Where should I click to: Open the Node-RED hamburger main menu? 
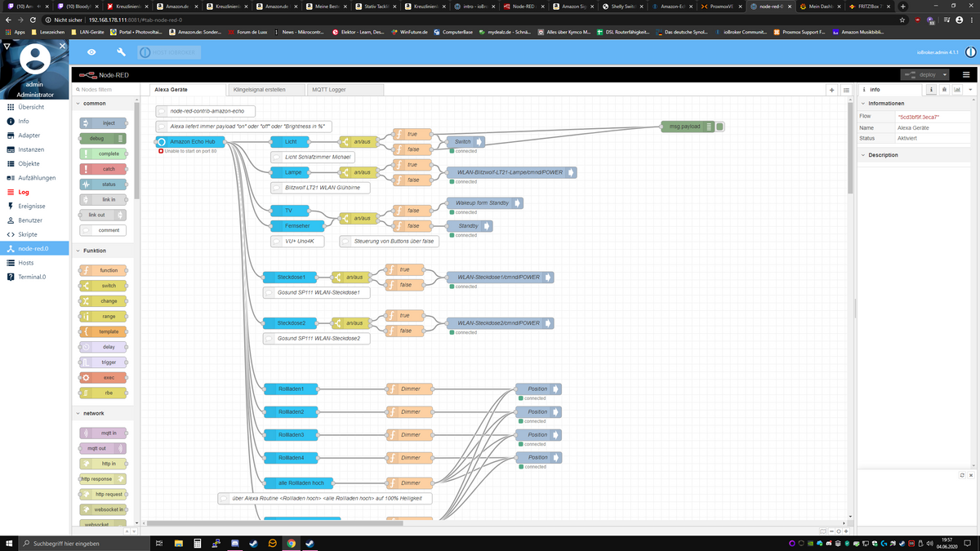tap(965, 74)
